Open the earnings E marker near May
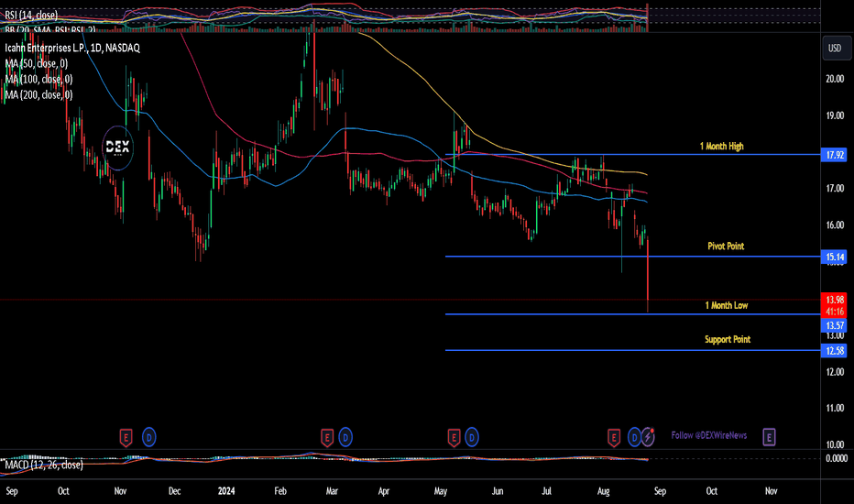Image resolution: width=854 pixels, height=504 pixels. click(454, 437)
